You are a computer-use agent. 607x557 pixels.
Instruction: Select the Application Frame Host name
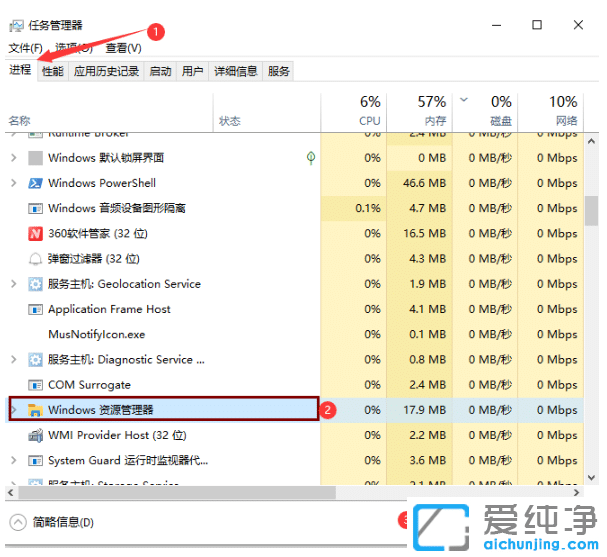tap(109, 309)
